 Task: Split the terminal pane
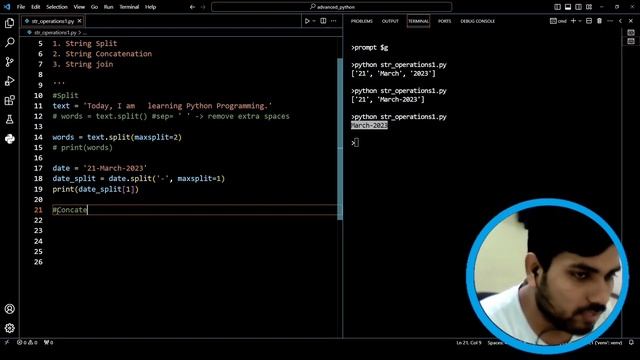coord(589,21)
